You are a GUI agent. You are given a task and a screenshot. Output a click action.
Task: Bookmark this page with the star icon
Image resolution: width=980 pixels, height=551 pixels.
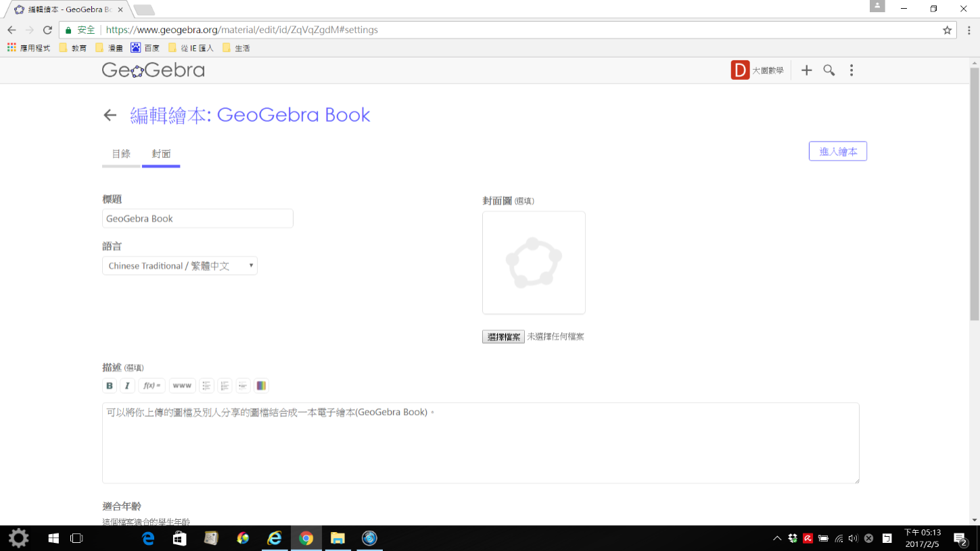click(x=947, y=30)
